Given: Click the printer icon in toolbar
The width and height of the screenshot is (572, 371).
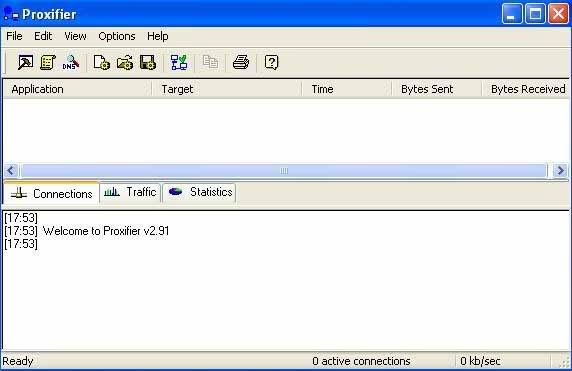Looking at the screenshot, I should click(241, 62).
